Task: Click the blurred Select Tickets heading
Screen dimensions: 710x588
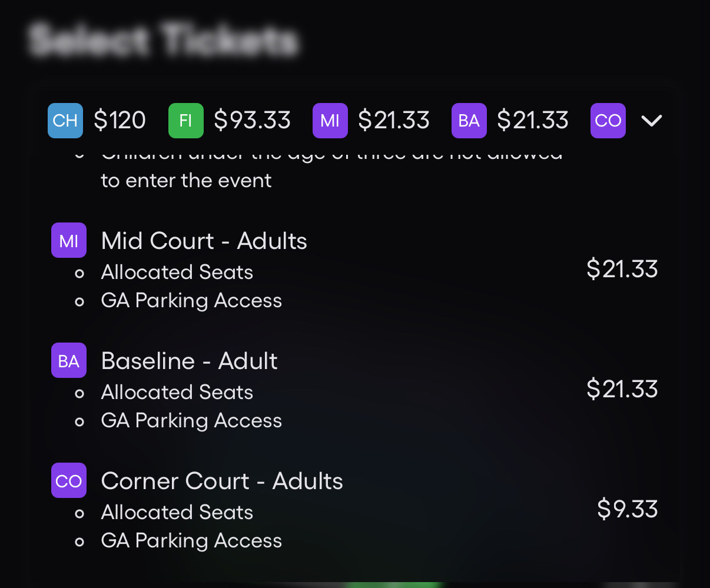Action: [164, 40]
